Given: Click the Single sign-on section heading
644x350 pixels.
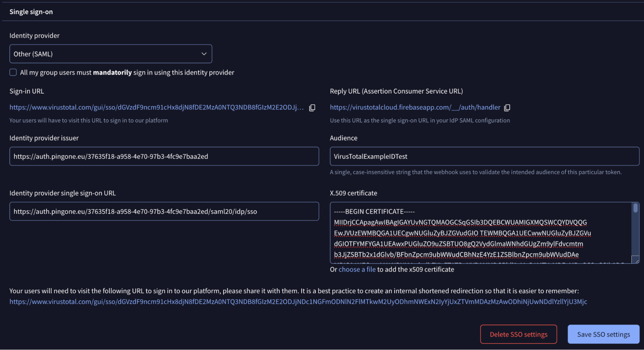Looking at the screenshot, I should (x=31, y=12).
